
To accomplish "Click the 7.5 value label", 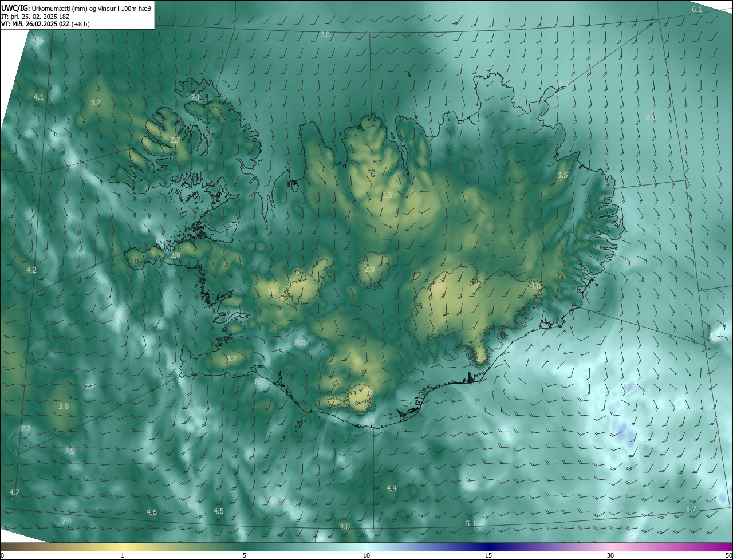I will click(x=69, y=452).
